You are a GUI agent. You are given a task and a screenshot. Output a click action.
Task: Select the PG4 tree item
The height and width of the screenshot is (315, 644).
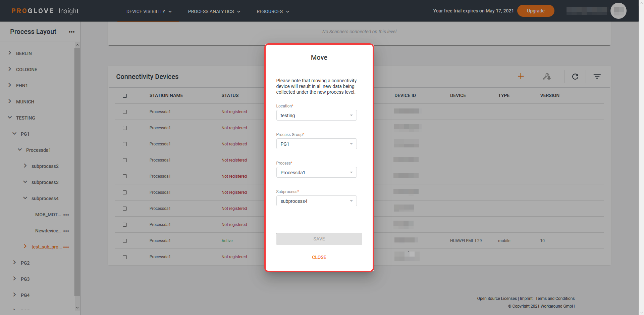coord(25,295)
